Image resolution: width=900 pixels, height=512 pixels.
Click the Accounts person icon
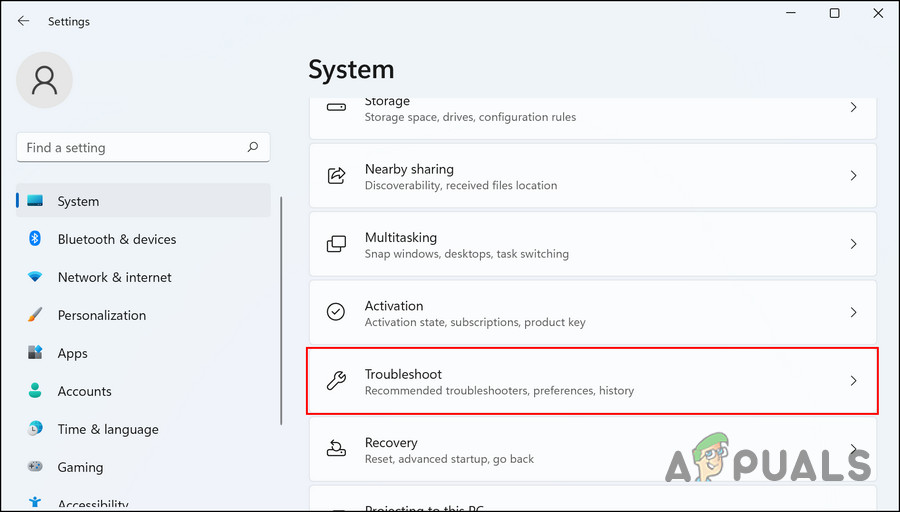35,391
